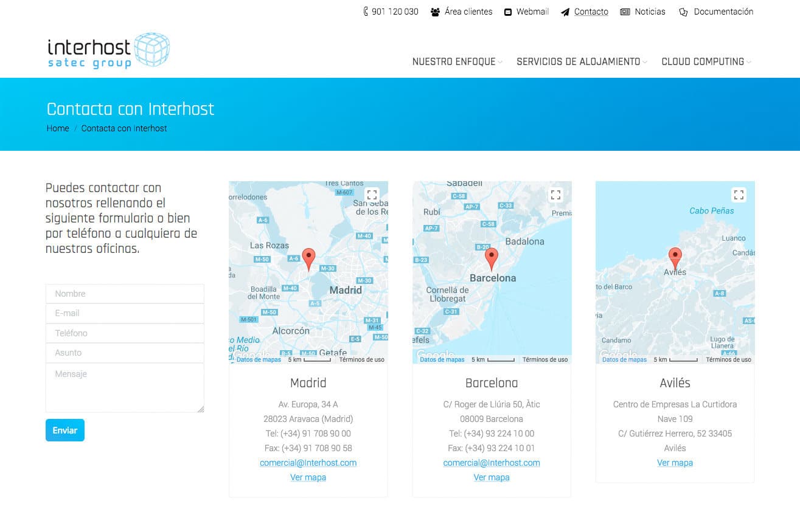The height and width of the screenshot is (532, 800).
Task: Click the address C/ Roger de Llúria 50, Àtic
Action: coord(492,404)
